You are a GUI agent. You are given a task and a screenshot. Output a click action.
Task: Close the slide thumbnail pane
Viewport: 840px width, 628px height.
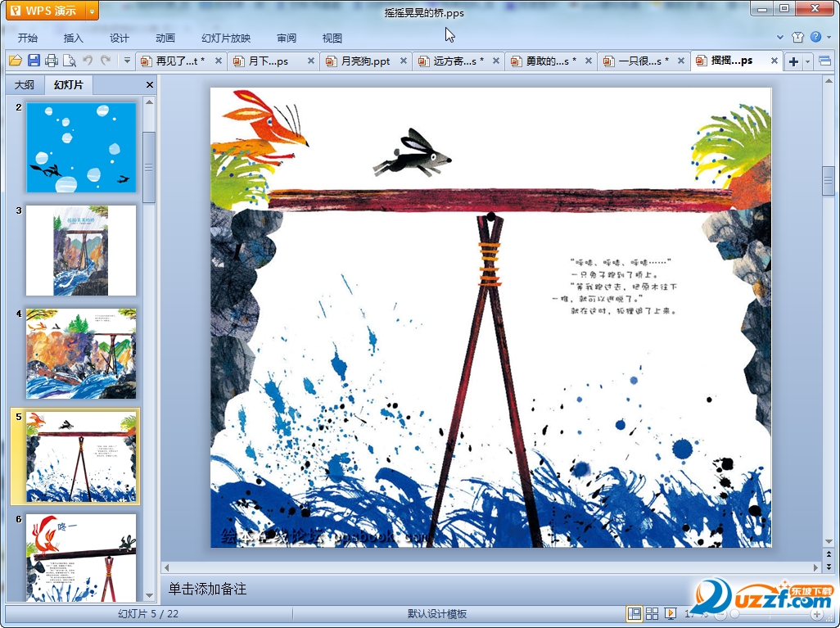(x=150, y=84)
